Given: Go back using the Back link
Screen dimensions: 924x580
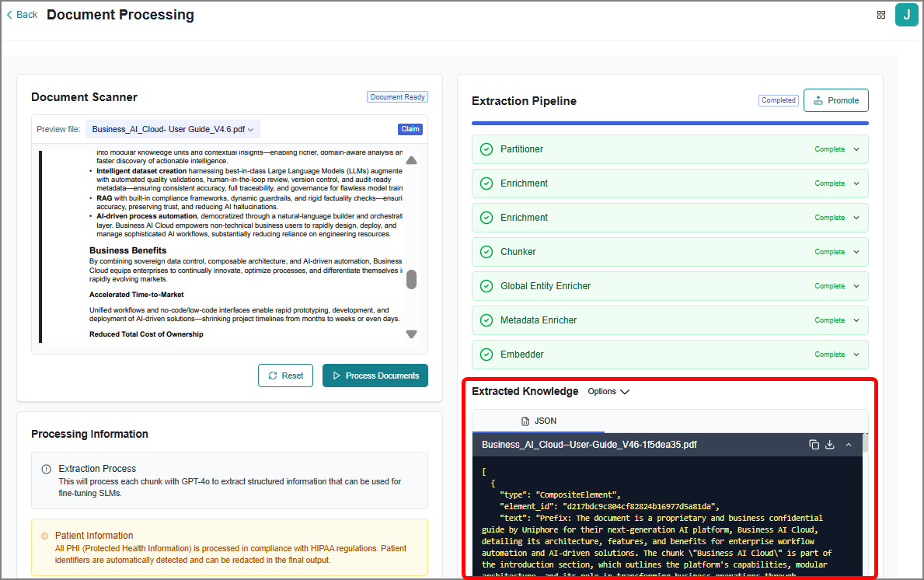Looking at the screenshot, I should (22, 15).
